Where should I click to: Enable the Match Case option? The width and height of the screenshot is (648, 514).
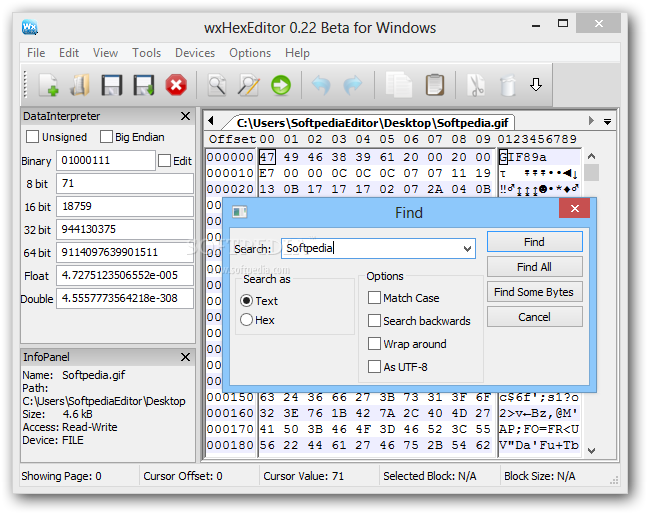click(374, 297)
